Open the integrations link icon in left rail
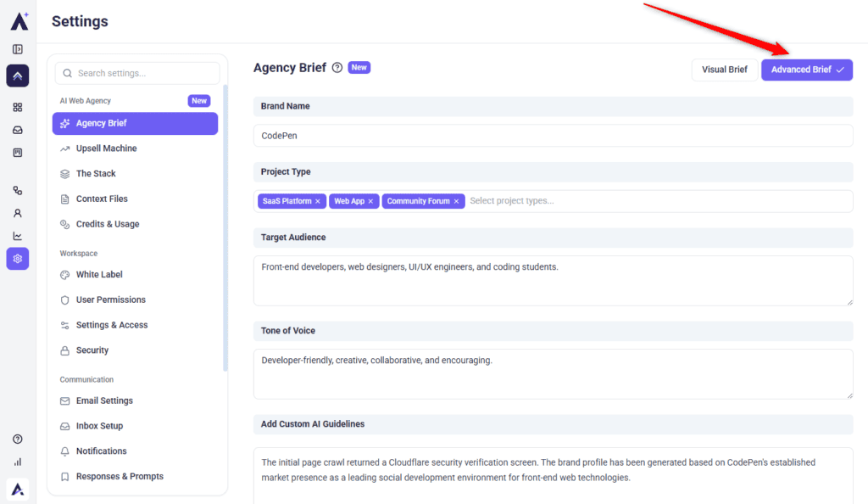 18,191
